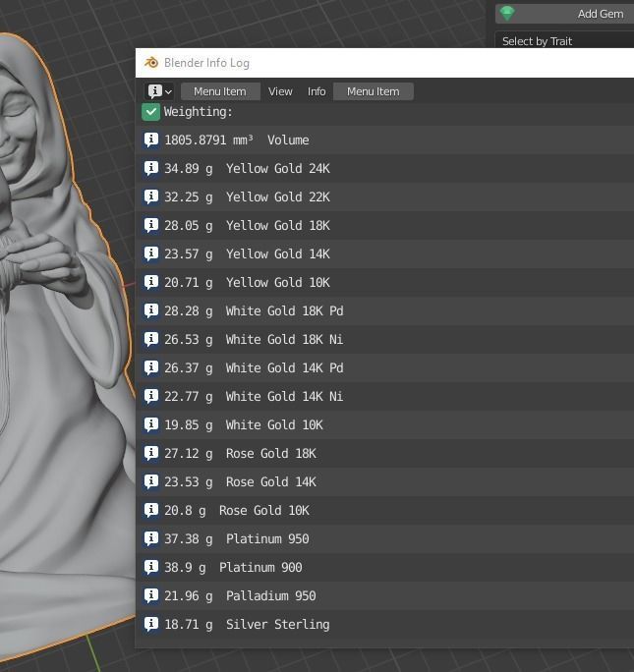Click the info icon on the Volume row
Viewport: 634px width, 672px height.
pyautogui.click(x=151, y=140)
